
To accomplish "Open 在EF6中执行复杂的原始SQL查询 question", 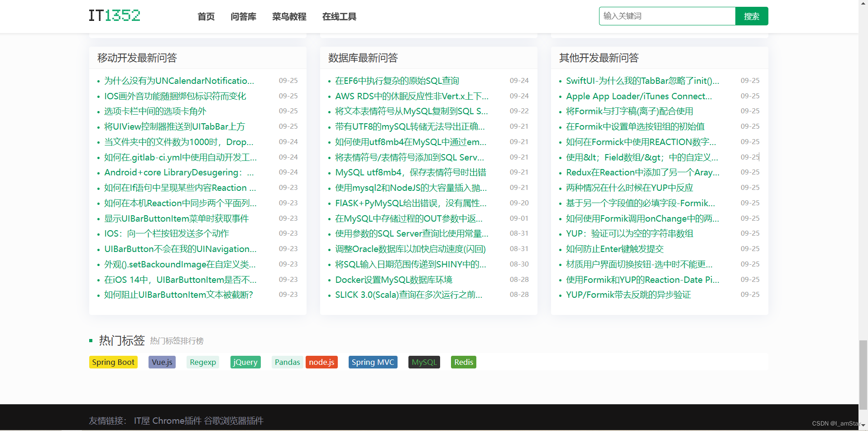I will pyautogui.click(x=397, y=81).
